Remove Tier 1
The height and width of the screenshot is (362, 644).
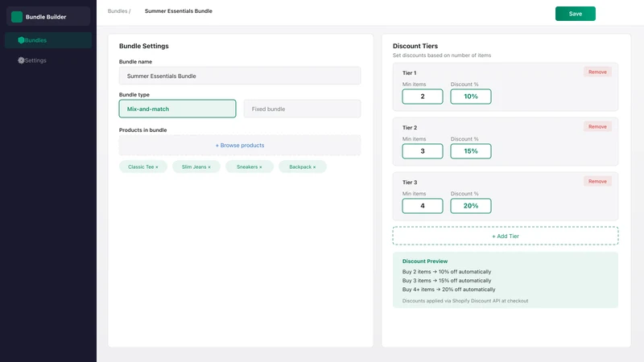point(597,72)
